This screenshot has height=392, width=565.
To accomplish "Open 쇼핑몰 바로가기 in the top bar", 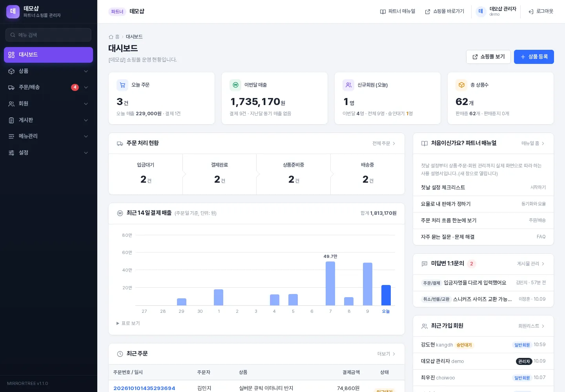I will (445, 11).
